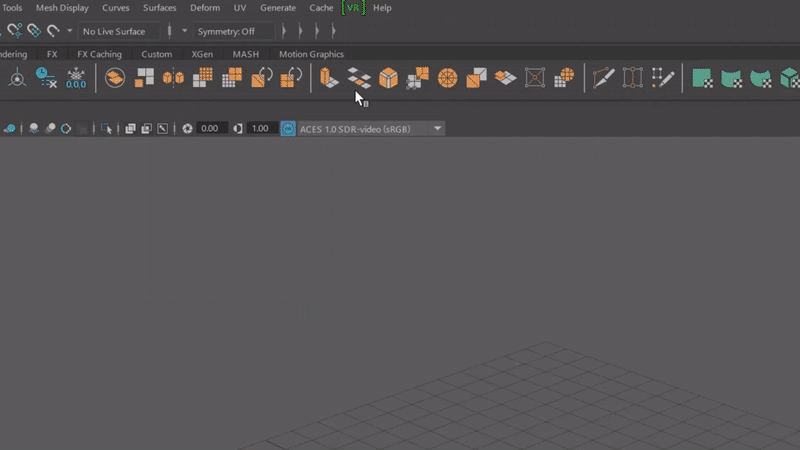Expand fourth collapsed status line handle
800x450 pixels.
pos(333,31)
